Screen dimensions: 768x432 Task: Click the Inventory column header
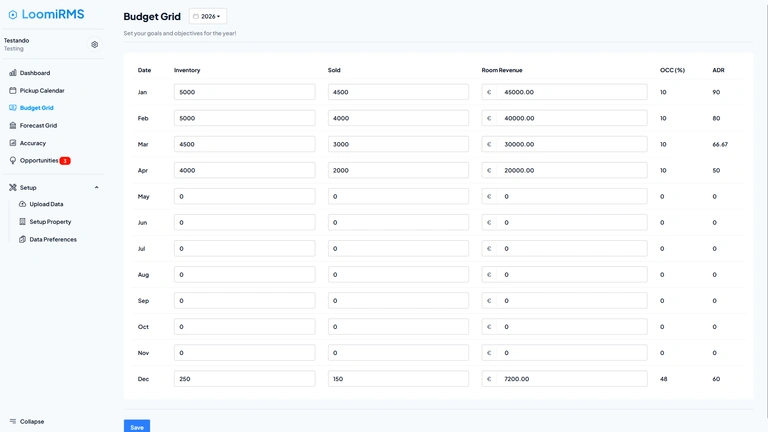187,70
